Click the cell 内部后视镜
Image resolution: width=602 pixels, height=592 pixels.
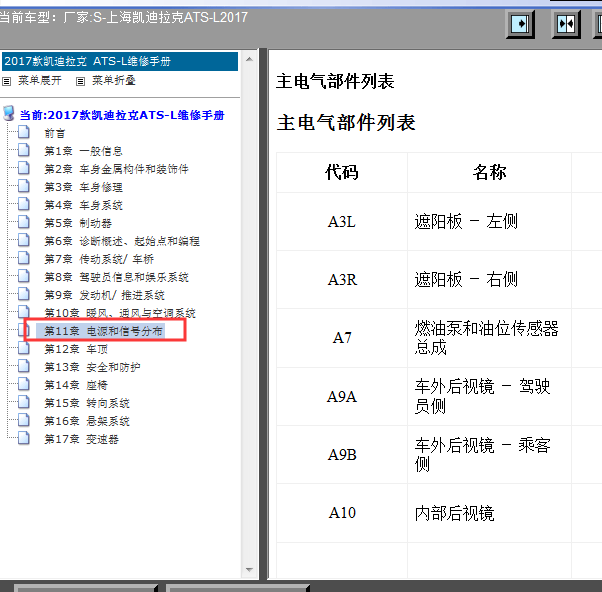click(x=490, y=513)
